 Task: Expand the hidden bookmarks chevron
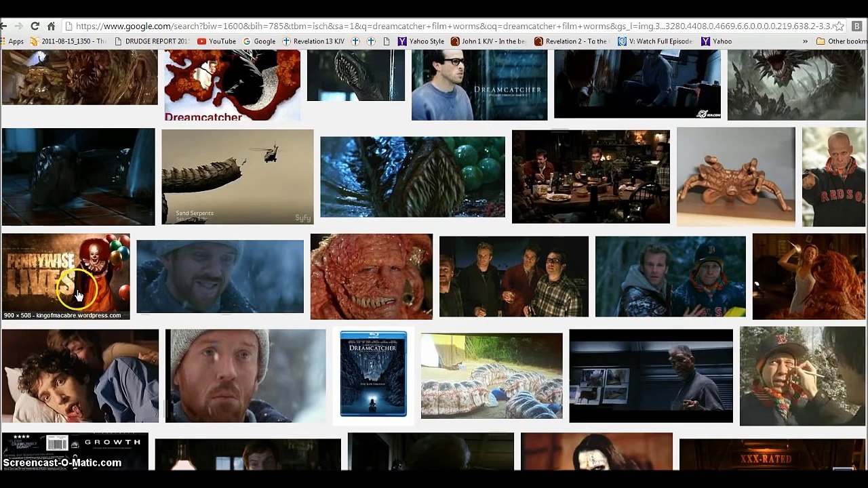click(x=805, y=41)
